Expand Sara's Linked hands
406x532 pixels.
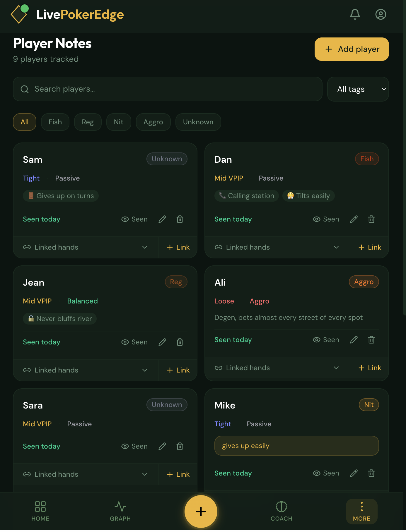(x=86, y=474)
